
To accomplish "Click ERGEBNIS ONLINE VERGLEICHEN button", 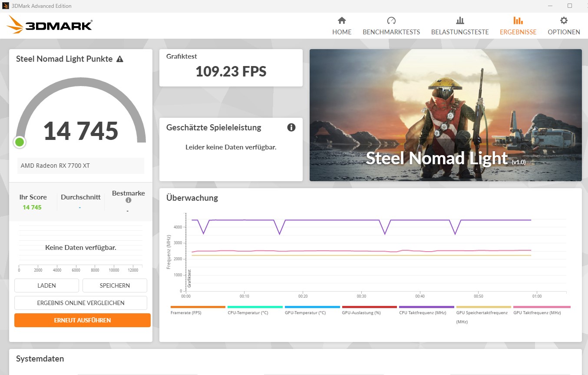I will coord(81,303).
